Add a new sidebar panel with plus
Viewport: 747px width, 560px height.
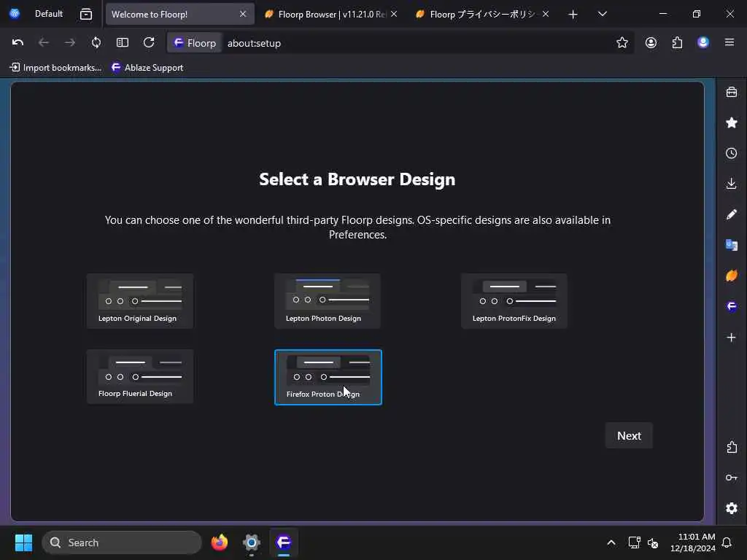[x=731, y=338]
